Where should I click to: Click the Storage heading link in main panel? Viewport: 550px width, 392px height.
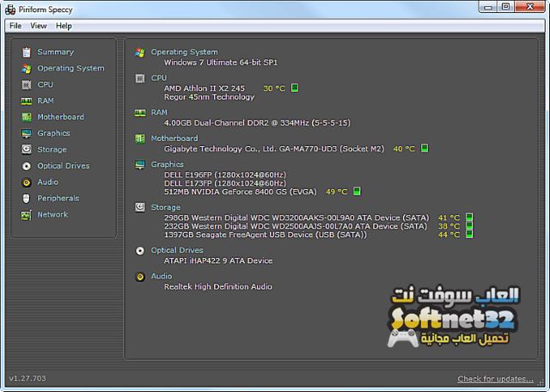[166, 207]
